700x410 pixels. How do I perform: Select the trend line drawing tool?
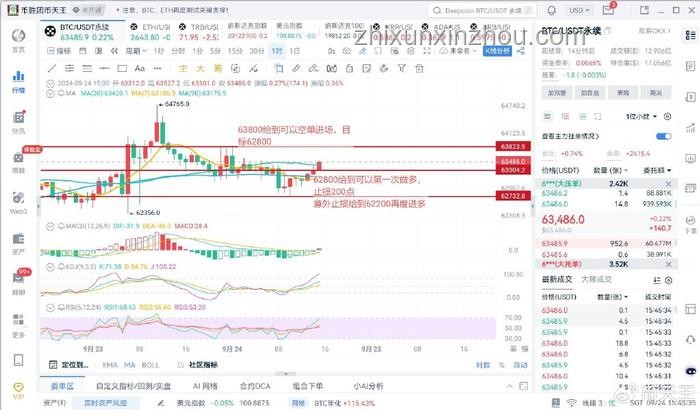[52, 68]
